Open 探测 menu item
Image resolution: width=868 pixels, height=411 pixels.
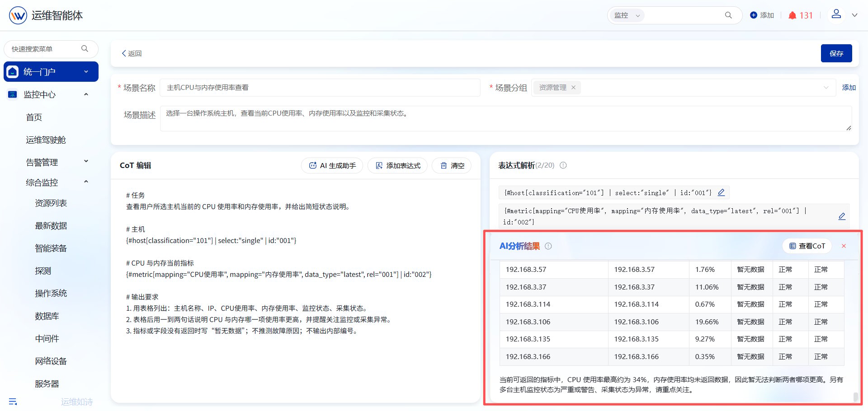point(43,271)
